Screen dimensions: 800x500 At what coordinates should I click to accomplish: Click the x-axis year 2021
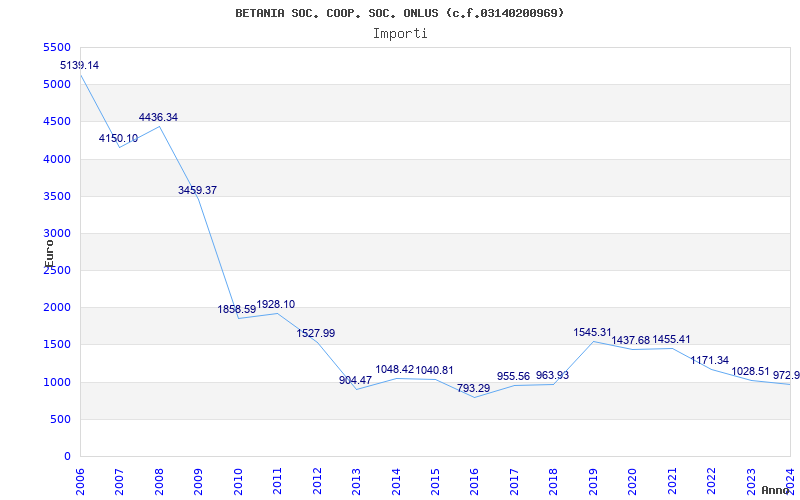click(x=672, y=482)
